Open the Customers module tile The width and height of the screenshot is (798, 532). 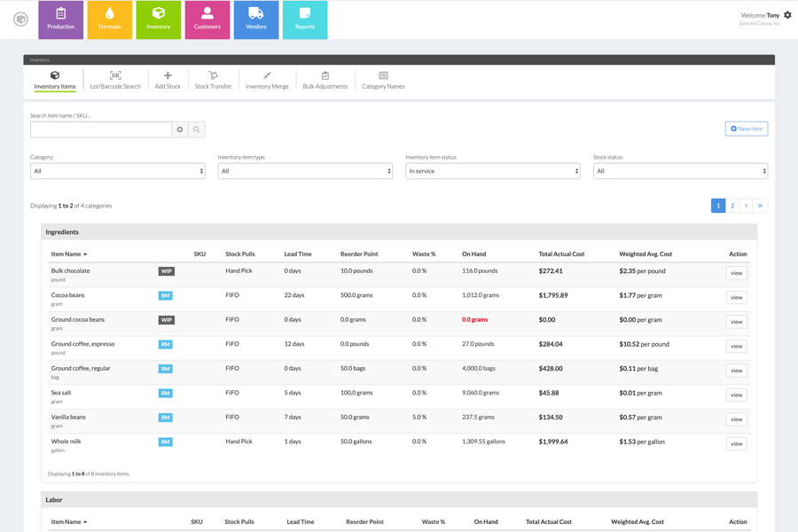pyautogui.click(x=207, y=20)
